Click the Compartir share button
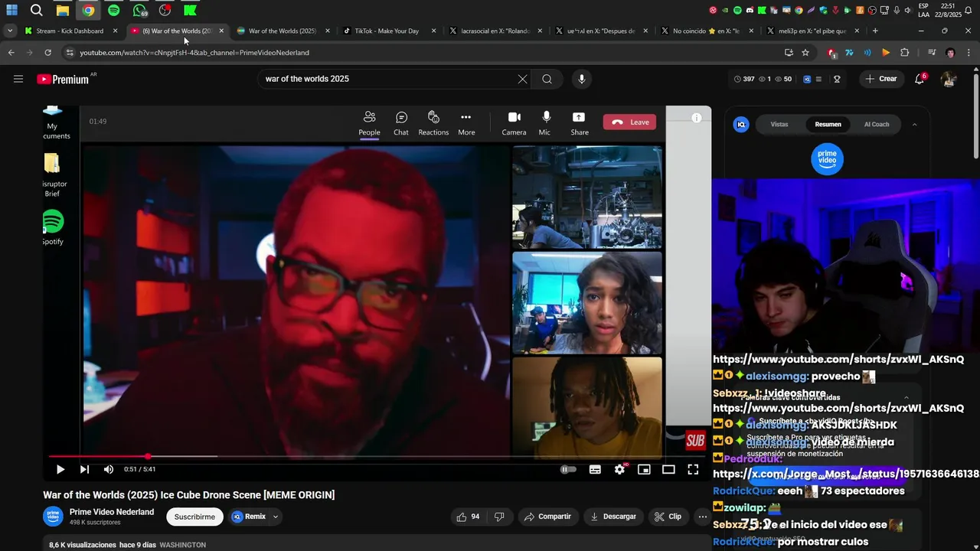The height and width of the screenshot is (551, 980). coord(547,517)
